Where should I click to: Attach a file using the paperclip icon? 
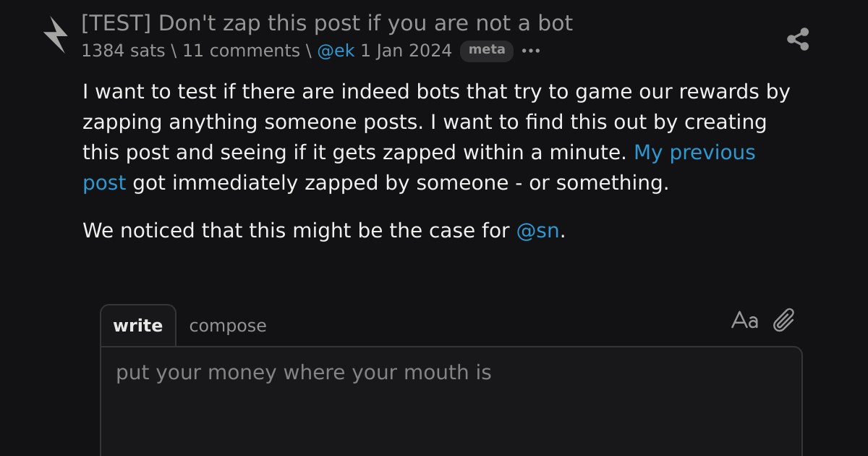click(784, 320)
